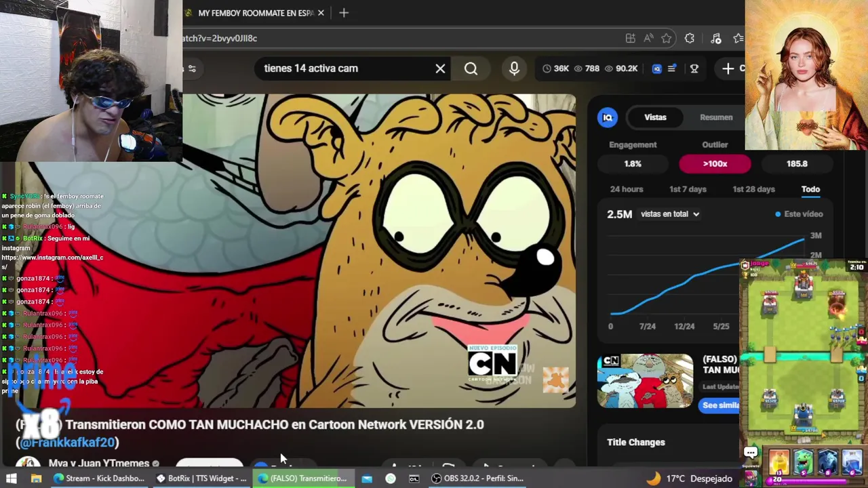The height and width of the screenshot is (488, 868).
Task: Open the Mail app in the taskbar
Action: click(x=366, y=479)
